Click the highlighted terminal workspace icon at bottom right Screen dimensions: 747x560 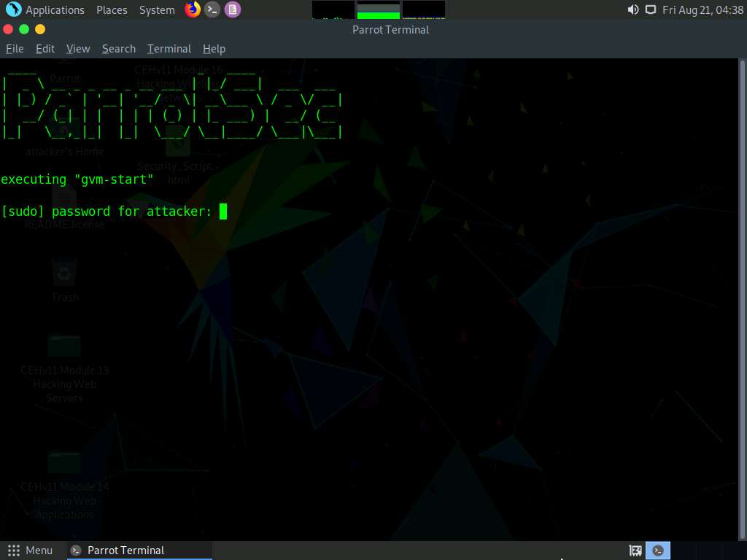(x=658, y=551)
